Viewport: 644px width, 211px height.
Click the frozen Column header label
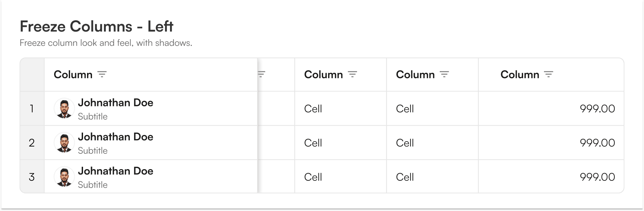click(x=73, y=74)
